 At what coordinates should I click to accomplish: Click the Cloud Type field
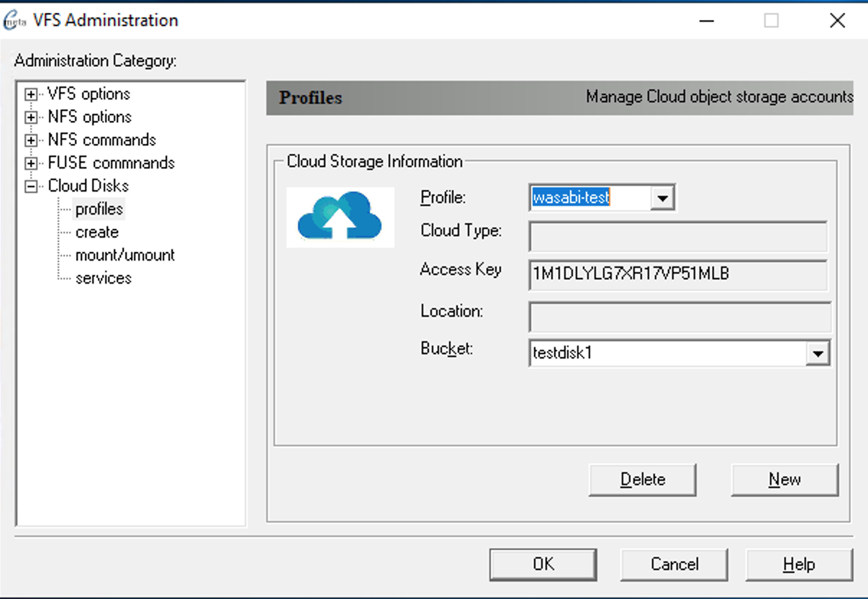677,236
